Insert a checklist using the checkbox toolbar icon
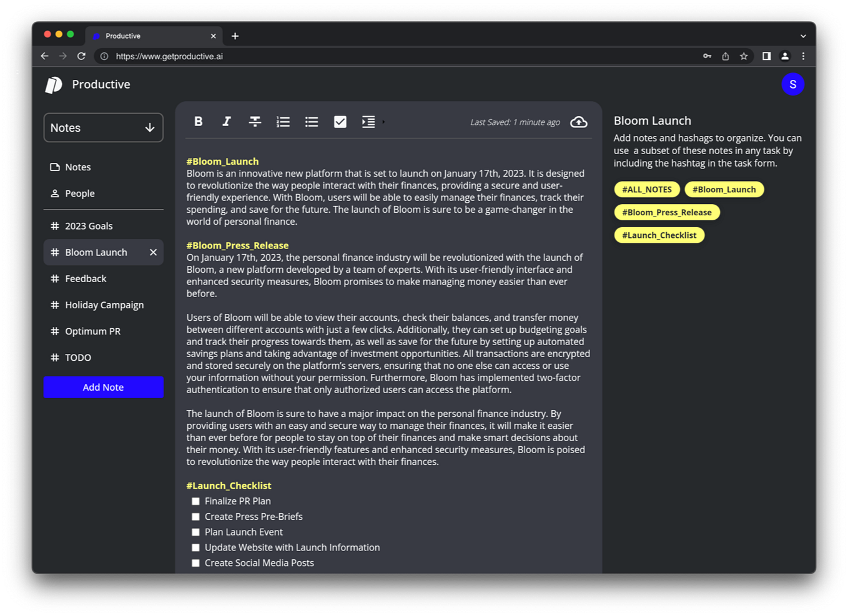The height and width of the screenshot is (616, 848). [340, 122]
